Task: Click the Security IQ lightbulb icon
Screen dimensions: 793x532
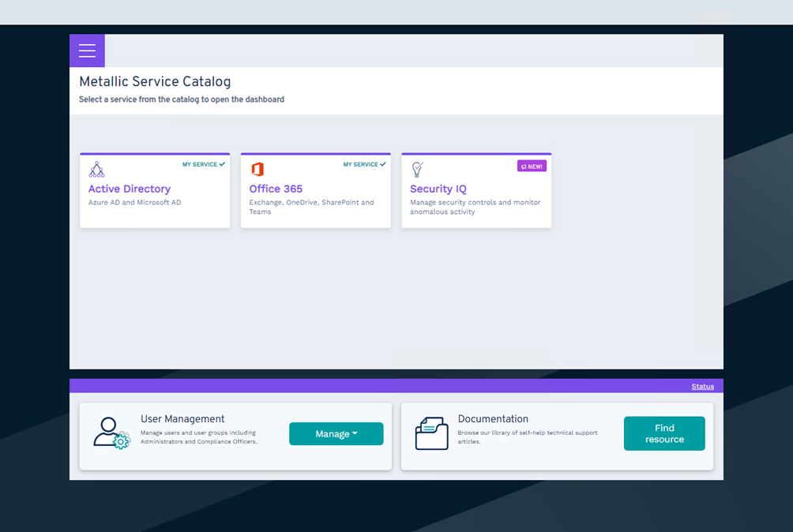Action: pos(417,169)
